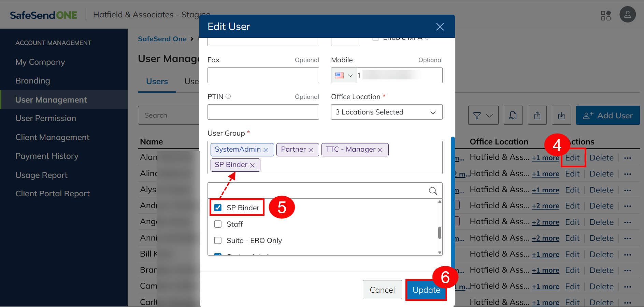
Task: Open the Office Location dropdown
Action: (386, 112)
